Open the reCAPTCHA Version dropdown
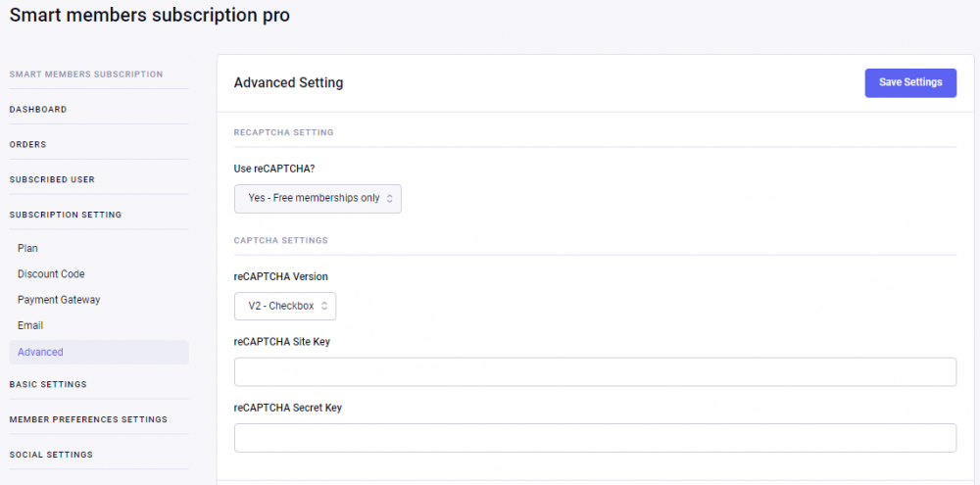Screen dimensions: 980x485 click(284, 306)
